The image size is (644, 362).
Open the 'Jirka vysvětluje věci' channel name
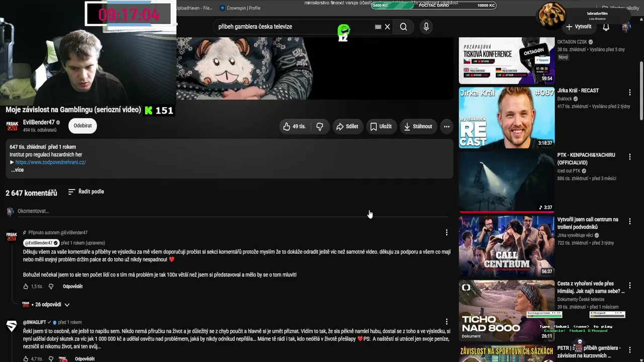(575, 235)
